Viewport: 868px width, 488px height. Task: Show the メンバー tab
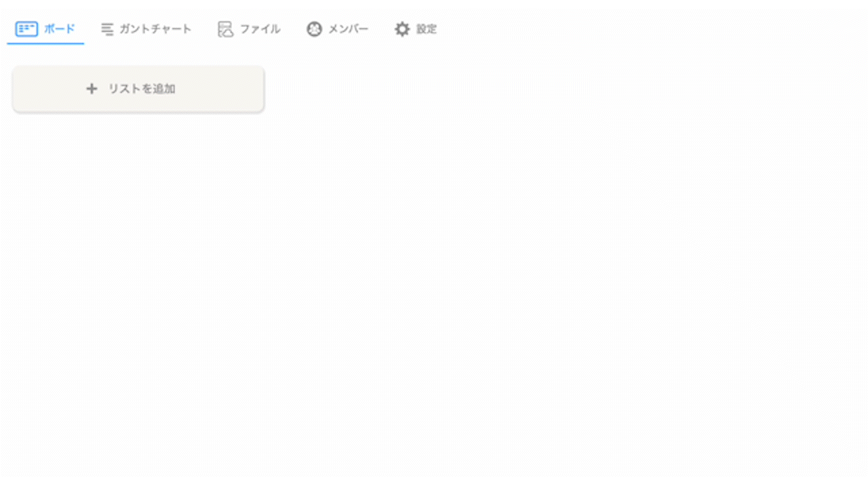coord(338,29)
